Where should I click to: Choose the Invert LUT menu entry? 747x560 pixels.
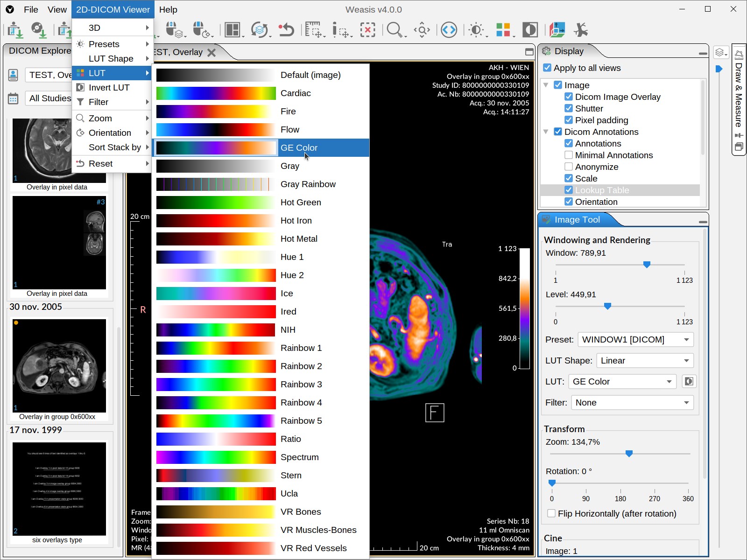(x=109, y=87)
